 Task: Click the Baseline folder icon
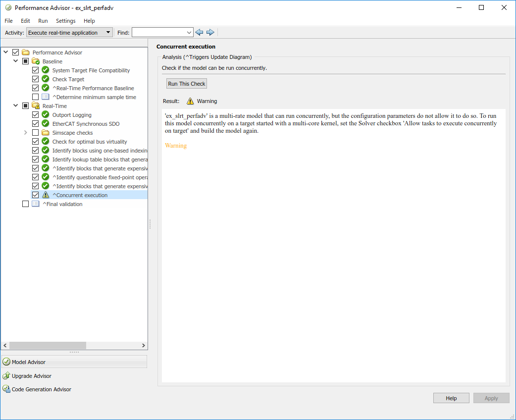[36, 61]
